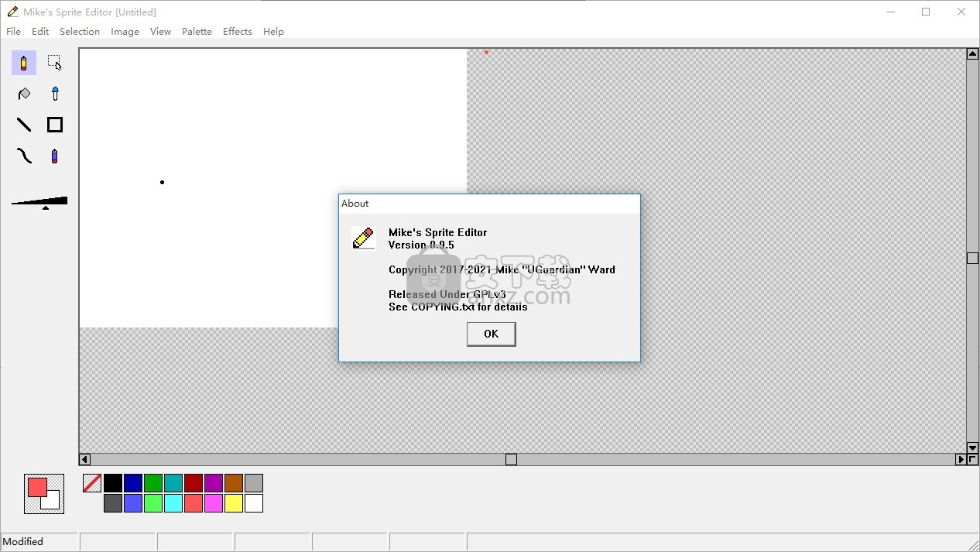Open the Image menu
The height and width of the screenshot is (552, 980).
pyautogui.click(x=125, y=32)
